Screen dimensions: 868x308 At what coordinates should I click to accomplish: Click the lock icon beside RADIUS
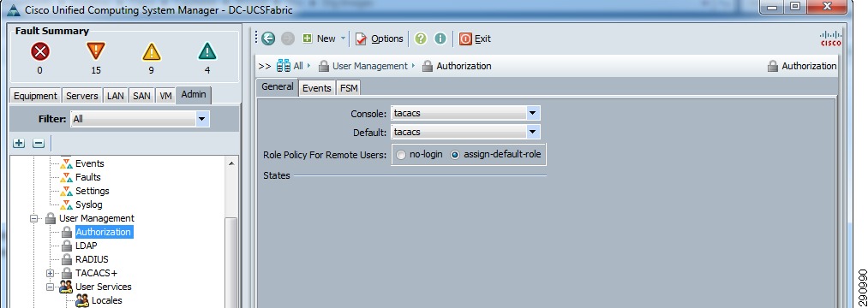67,259
